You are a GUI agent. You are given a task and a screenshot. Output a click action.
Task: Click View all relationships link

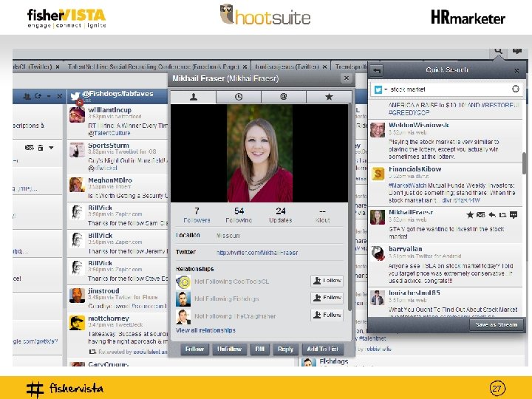click(205, 330)
